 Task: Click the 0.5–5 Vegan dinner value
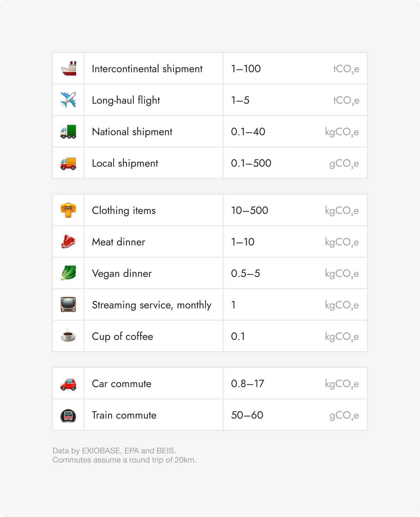(x=245, y=273)
